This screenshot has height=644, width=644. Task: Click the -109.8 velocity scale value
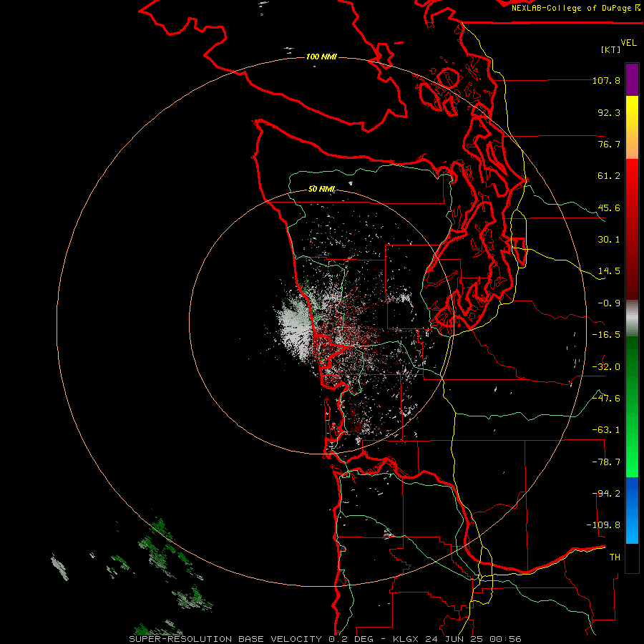[603, 525]
